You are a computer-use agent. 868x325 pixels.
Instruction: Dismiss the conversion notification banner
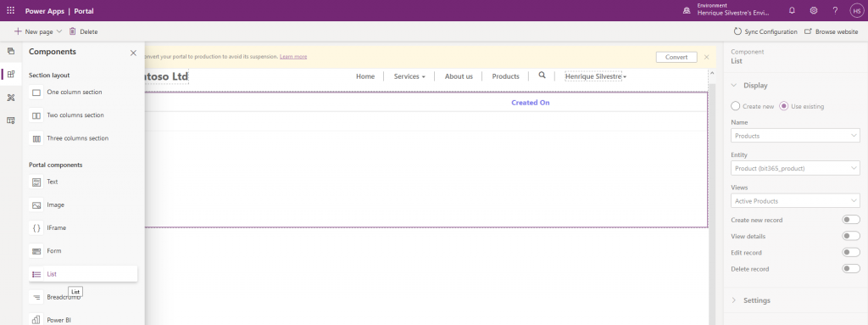706,57
